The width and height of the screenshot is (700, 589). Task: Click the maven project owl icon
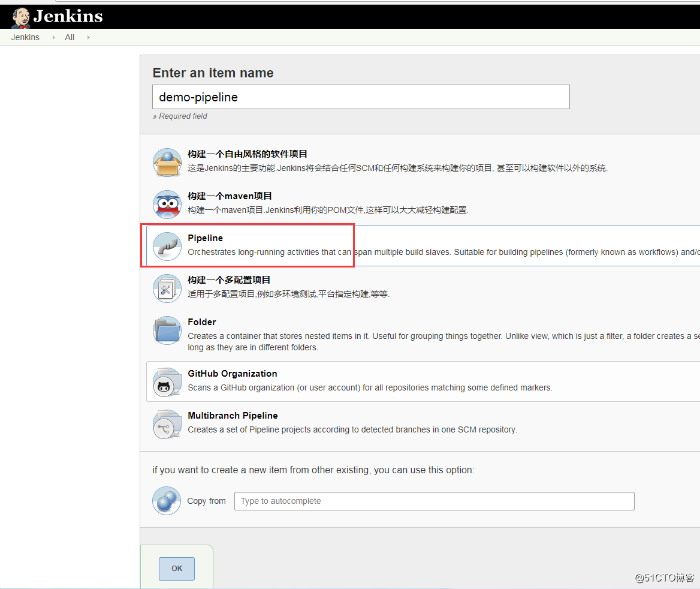click(167, 205)
